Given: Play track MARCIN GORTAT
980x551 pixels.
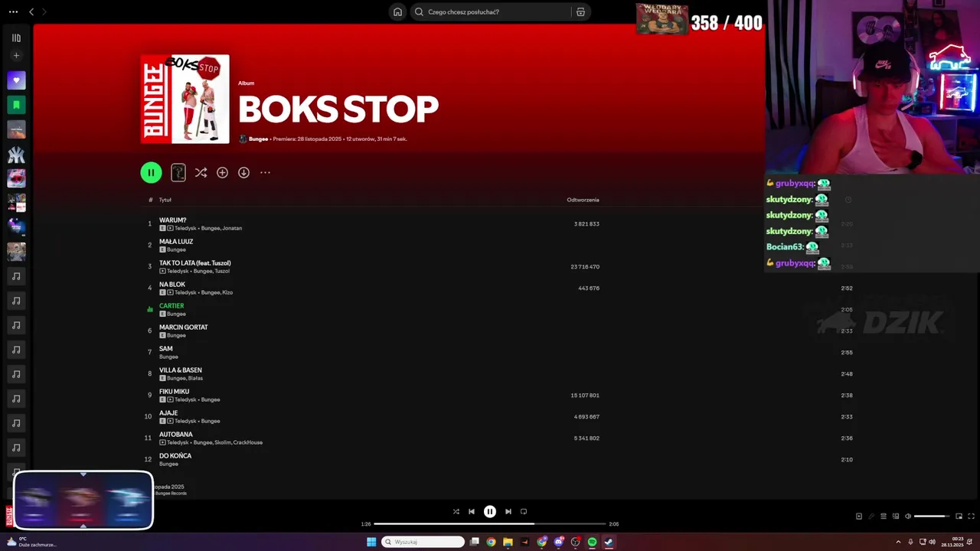Looking at the screenshot, I should pyautogui.click(x=184, y=328).
